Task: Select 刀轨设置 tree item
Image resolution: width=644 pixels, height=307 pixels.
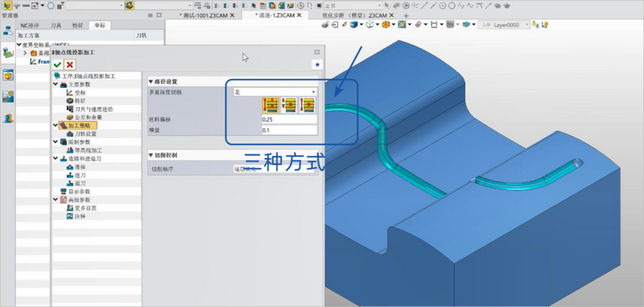Action: (85, 134)
